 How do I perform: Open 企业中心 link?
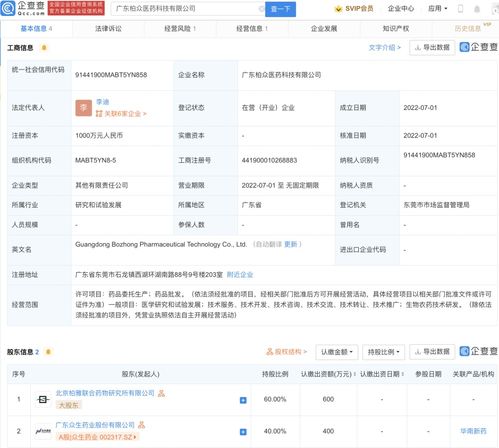tap(401, 9)
